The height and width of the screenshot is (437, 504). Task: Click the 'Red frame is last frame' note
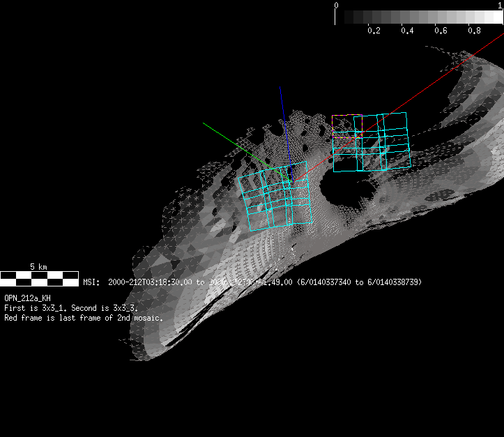83,318
